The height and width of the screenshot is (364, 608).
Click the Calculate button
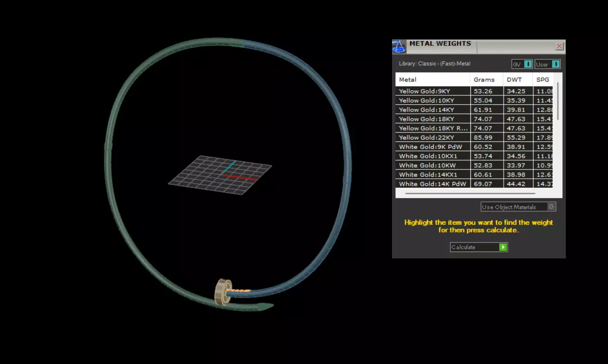[x=479, y=247]
